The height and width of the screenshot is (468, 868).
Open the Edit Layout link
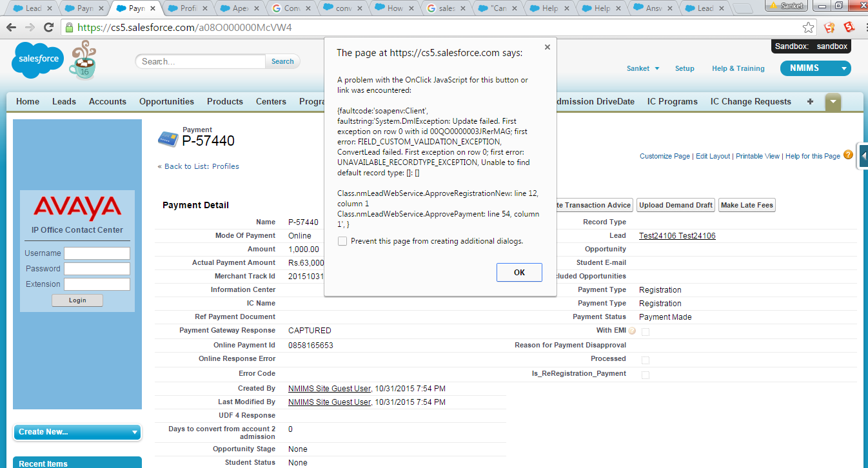coord(713,156)
